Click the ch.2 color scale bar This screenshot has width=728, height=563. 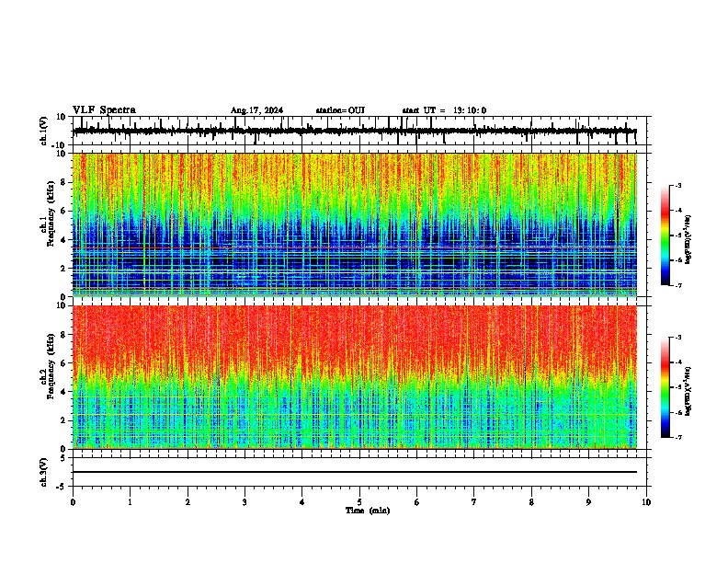(x=665, y=387)
